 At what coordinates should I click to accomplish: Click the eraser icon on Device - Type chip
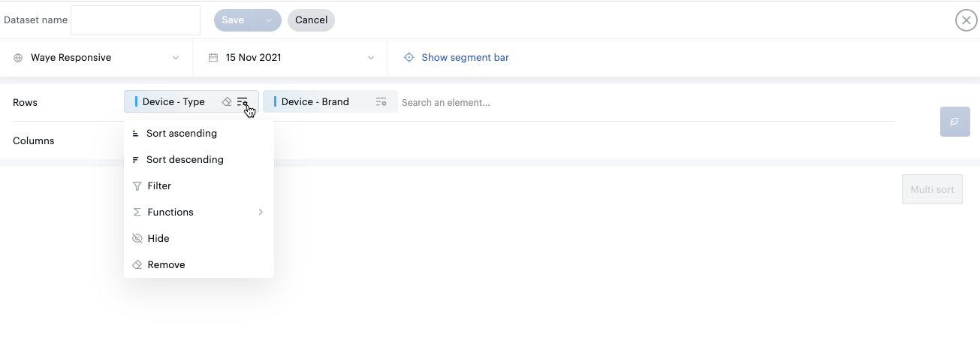click(227, 102)
